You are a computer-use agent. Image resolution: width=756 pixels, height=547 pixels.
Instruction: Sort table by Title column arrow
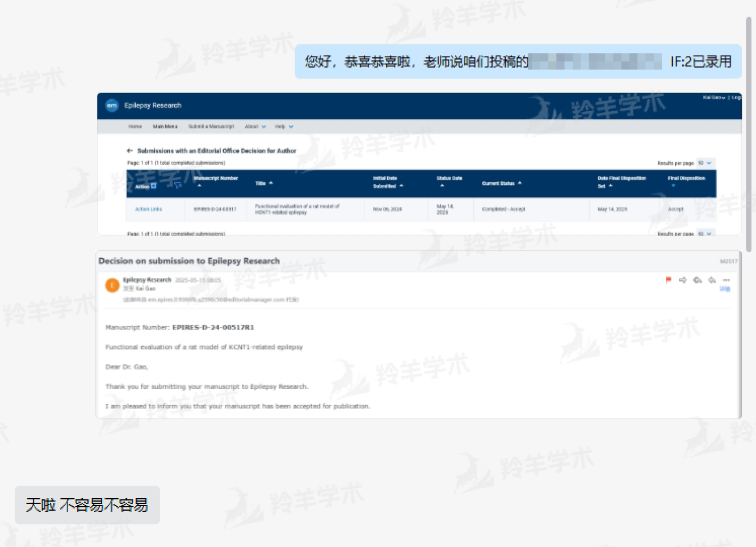(271, 183)
